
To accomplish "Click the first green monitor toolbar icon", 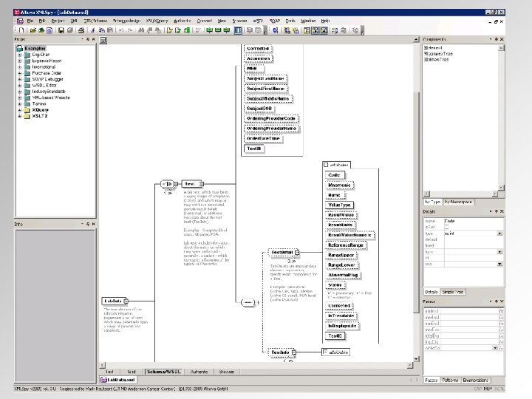I will [x=209, y=30].
